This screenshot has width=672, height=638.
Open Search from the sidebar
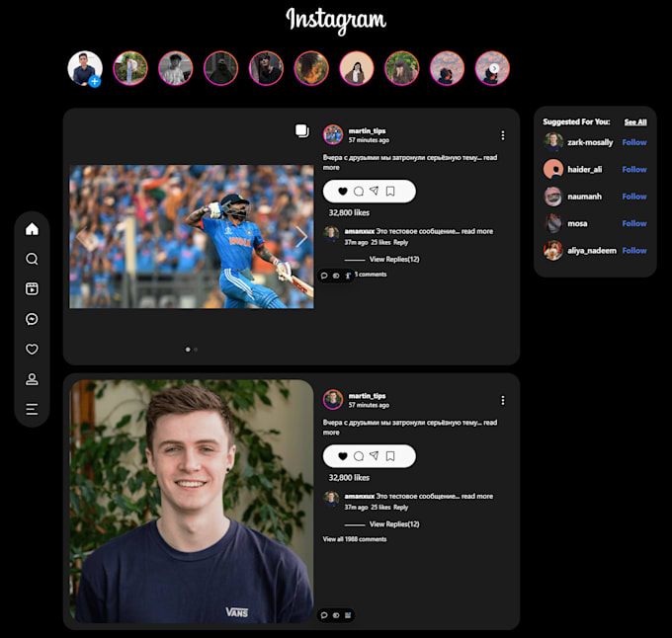33,259
